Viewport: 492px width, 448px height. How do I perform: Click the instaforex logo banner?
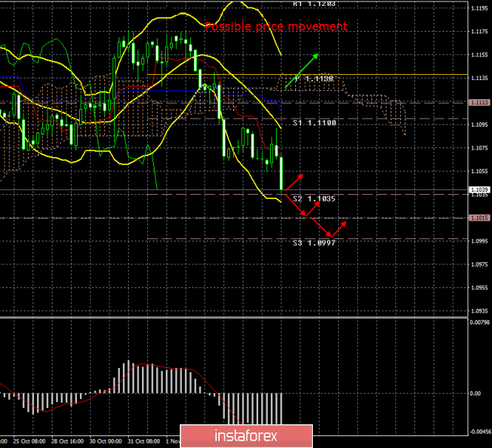point(246,436)
